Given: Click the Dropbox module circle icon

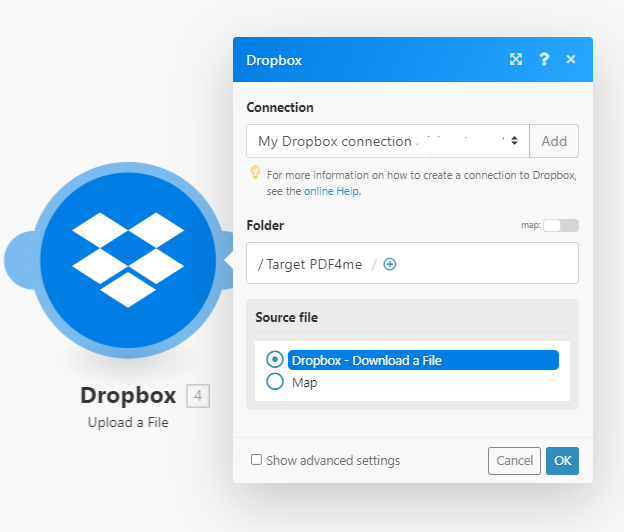Looking at the screenshot, I should pos(128,260).
